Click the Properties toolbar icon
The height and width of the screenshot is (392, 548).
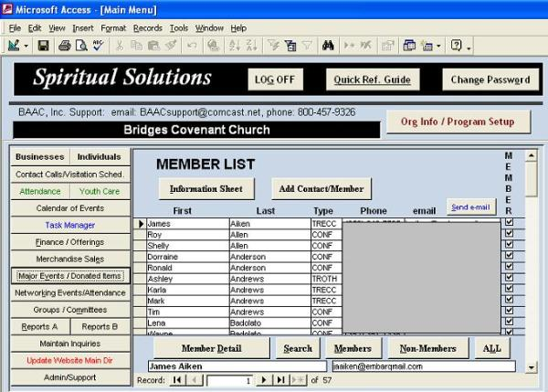(387, 46)
